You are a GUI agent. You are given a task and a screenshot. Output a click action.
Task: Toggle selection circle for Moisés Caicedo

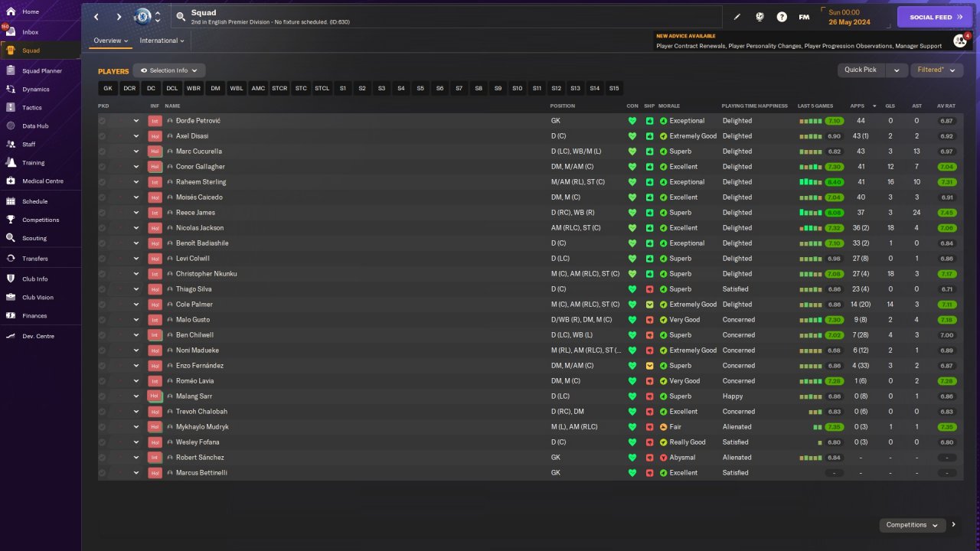(103, 197)
